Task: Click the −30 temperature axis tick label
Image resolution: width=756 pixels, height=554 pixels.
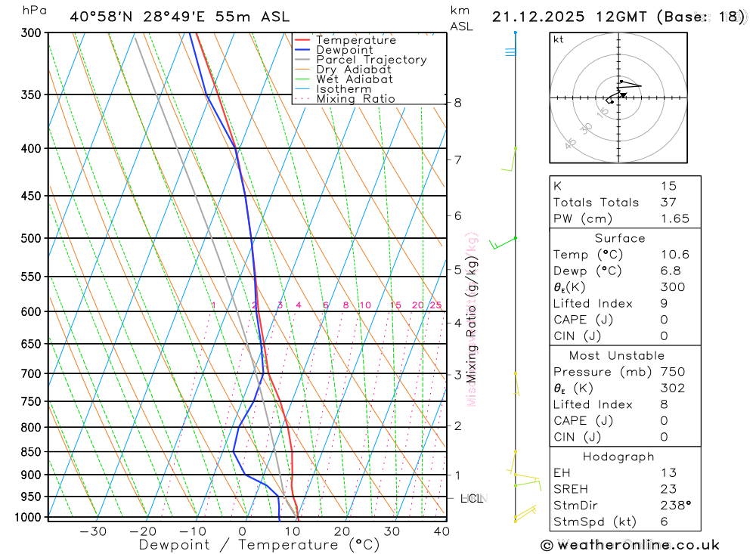Action: click(92, 531)
